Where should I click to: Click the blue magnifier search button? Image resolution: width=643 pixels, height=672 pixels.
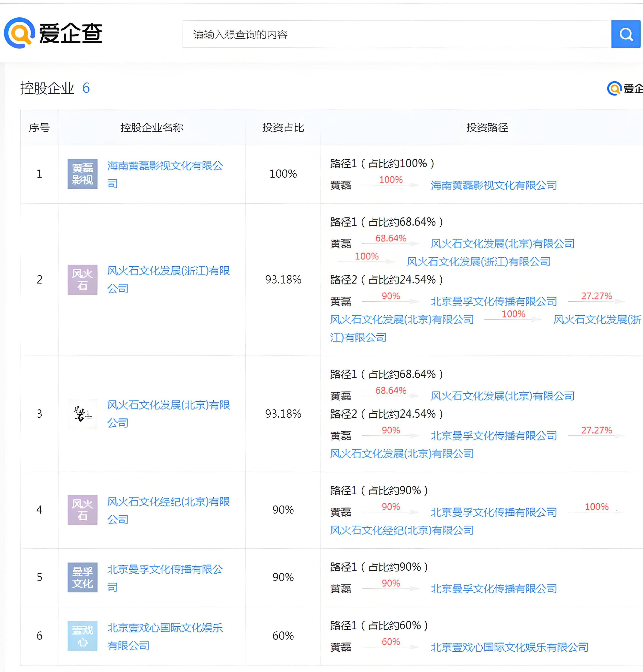tap(626, 34)
